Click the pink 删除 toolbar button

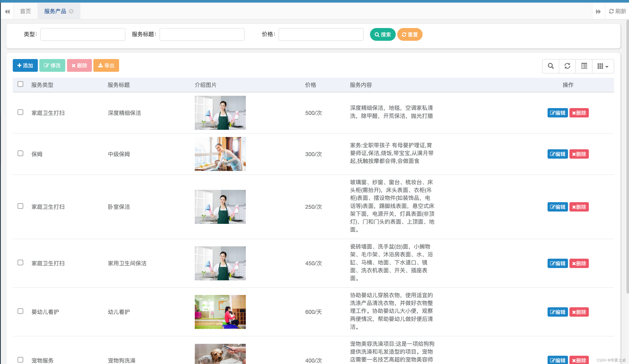pos(79,65)
